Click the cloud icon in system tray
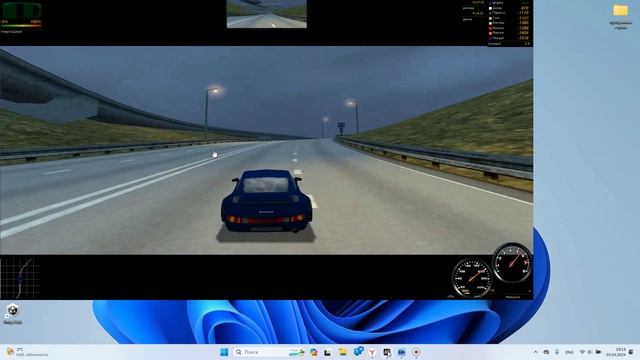The width and height of the screenshot is (640, 360). 546,352
